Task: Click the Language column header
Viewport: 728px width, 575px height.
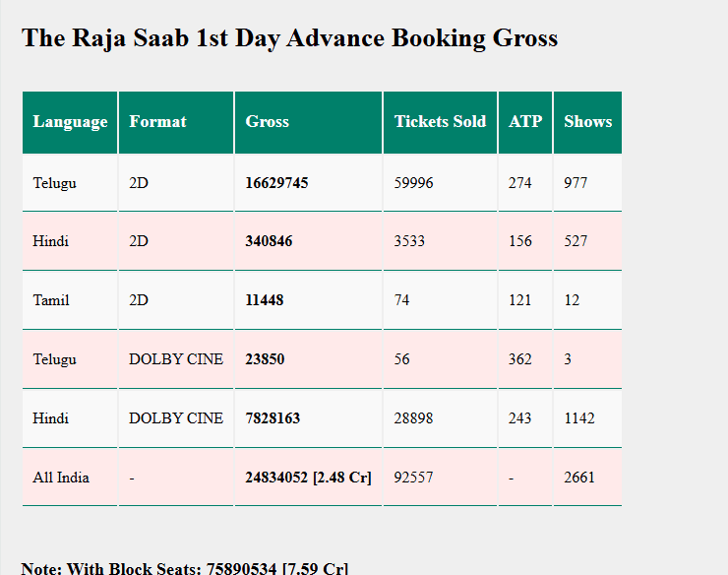Action: (70, 122)
